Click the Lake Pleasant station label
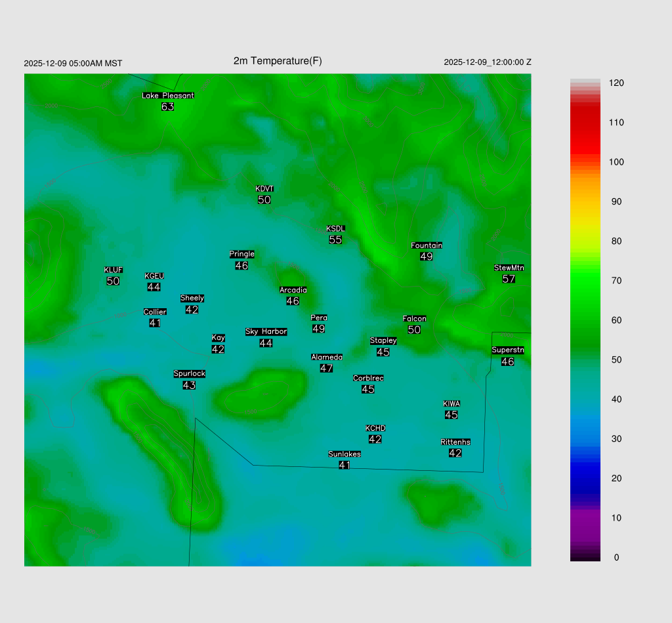The width and height of the screenshot is (672, 623). [168, 96]
